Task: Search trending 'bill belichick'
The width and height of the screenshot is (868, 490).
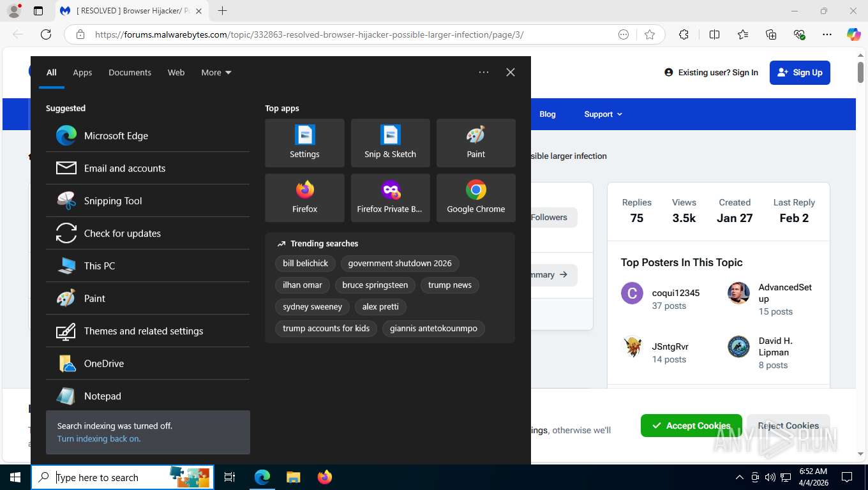Action: (x=306, y=264)
